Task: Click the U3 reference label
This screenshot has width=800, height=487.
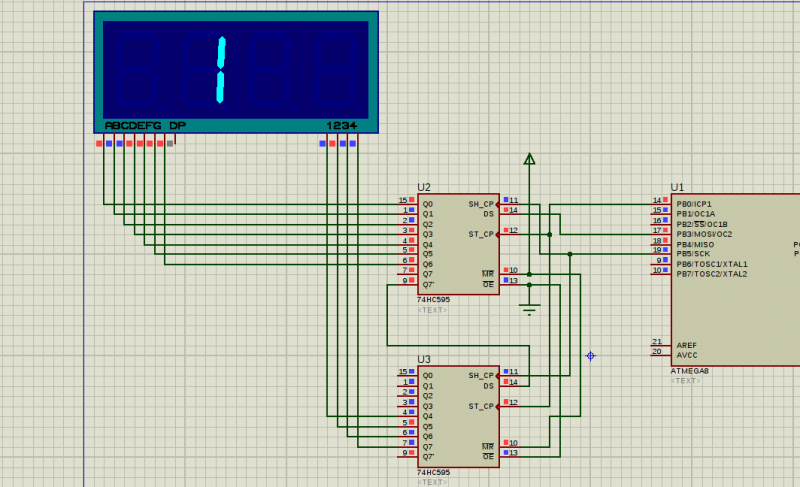Action: point(423,359)
